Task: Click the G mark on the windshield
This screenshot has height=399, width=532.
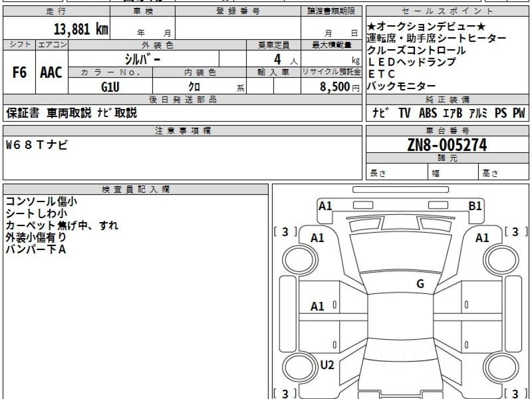Action: [420, 284]
